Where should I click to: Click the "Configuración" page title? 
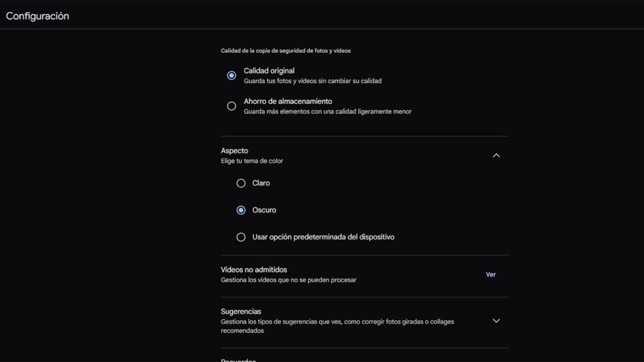coord(36,16)
